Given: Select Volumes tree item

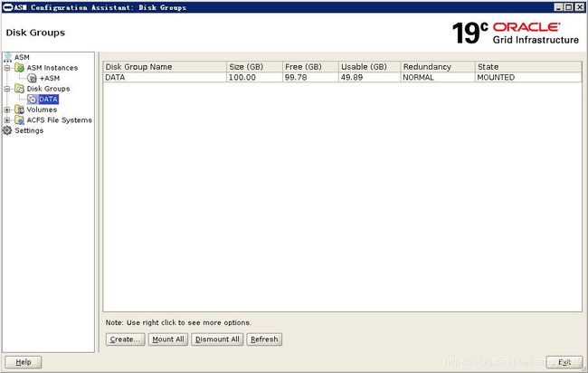Looking at the screenshot, I should point(42,110).
